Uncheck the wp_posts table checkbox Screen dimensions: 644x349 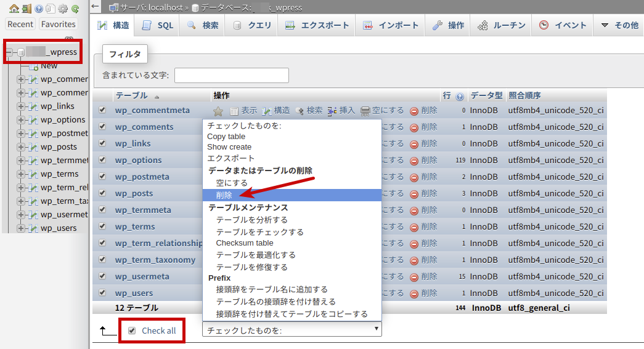click(102, 193)
